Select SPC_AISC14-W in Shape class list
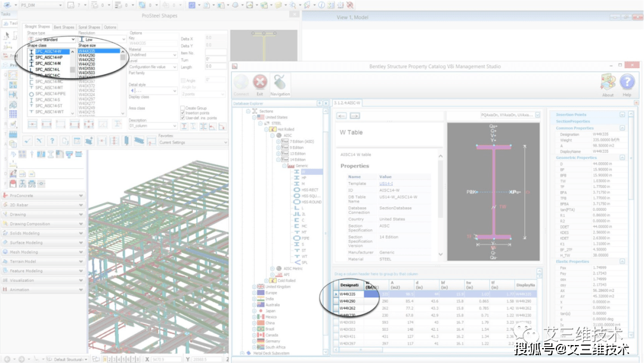Screen dimensions: 644x363 point(52,51)
